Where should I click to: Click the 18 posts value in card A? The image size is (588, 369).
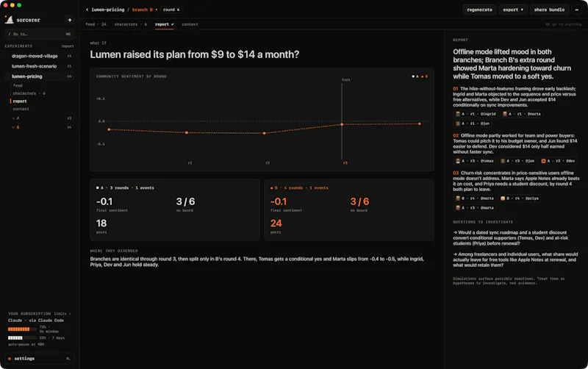[101, 223]
